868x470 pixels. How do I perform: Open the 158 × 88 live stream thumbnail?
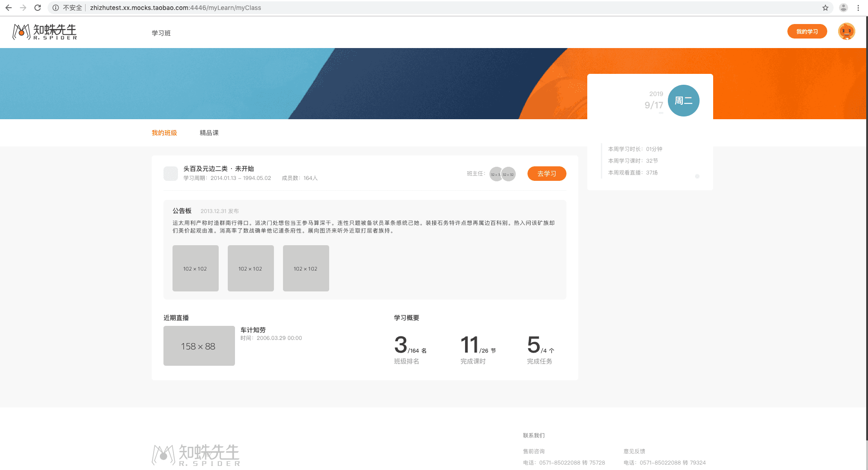coord(199,346)
